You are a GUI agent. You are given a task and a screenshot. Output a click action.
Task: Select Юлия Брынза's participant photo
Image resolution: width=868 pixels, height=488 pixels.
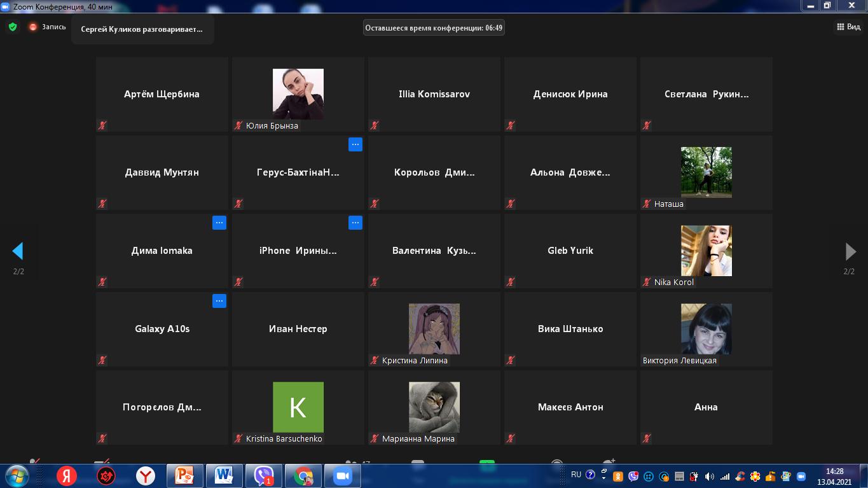click(298, 94)
